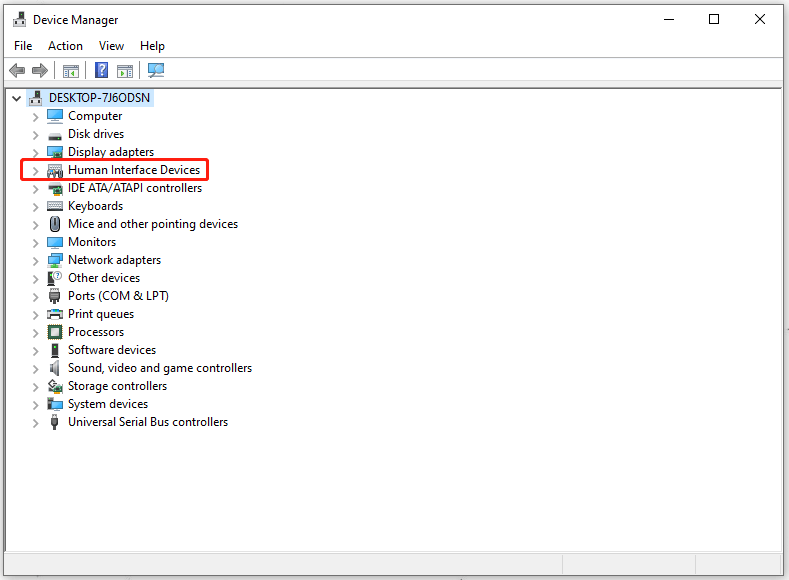Minimize the Device Manager window
This screenshot has height=580, width=789.
669,20
